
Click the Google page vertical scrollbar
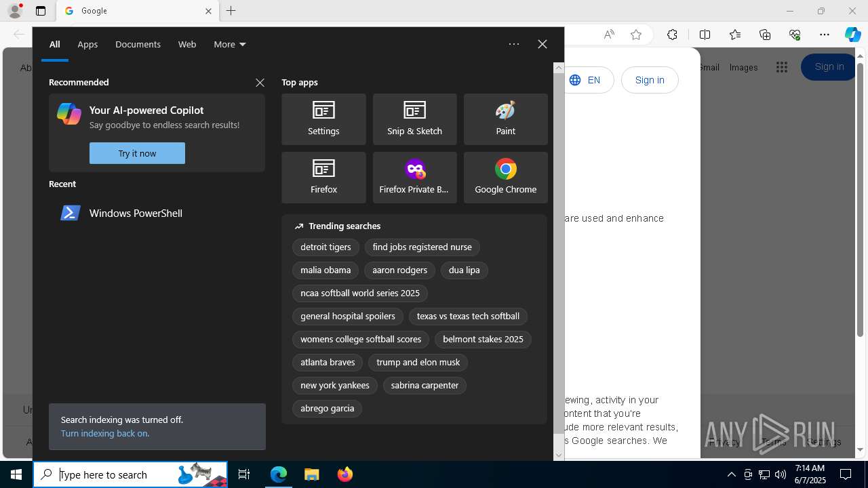(861, 200)
